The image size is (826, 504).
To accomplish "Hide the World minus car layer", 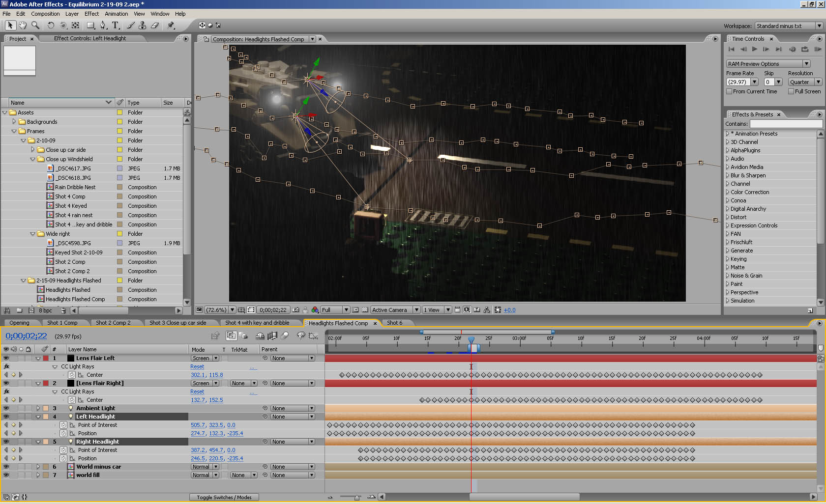I will [6, 467].
